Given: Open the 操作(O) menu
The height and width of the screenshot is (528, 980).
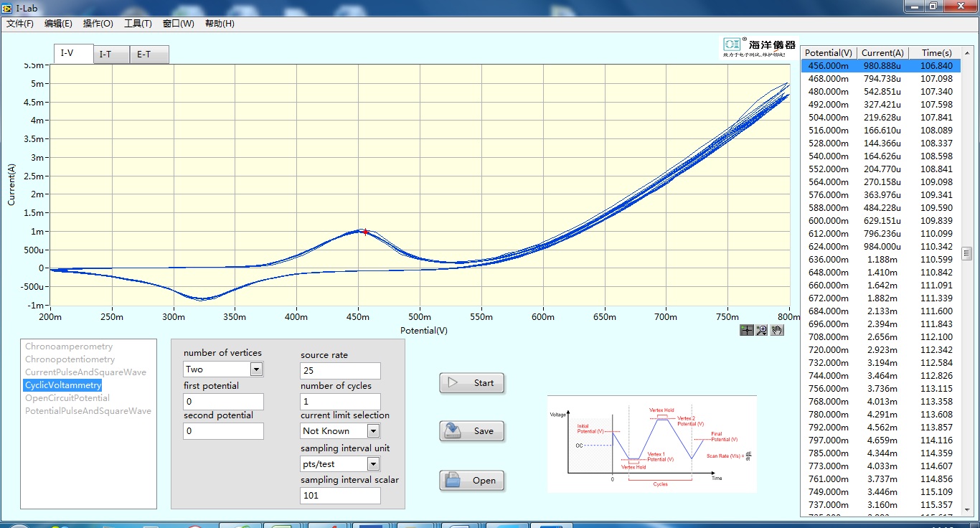Looking at the screenshot, I should click(98, 24).
